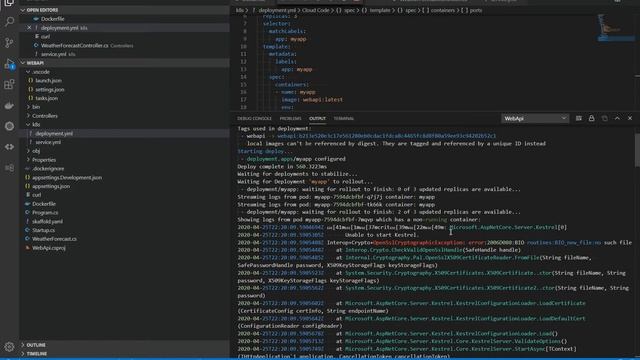
Task: Switch to the Problems tab
Action: (x=290, y=118)
